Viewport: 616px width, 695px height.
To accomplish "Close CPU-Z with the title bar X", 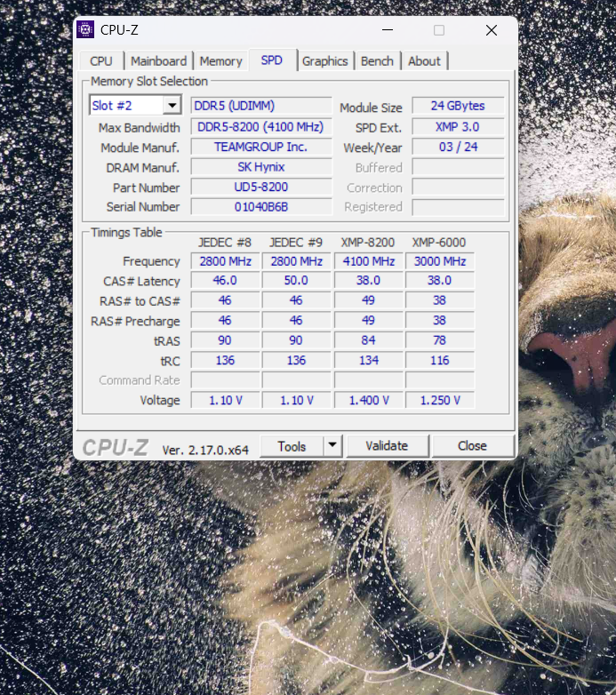I will point(491,30).
